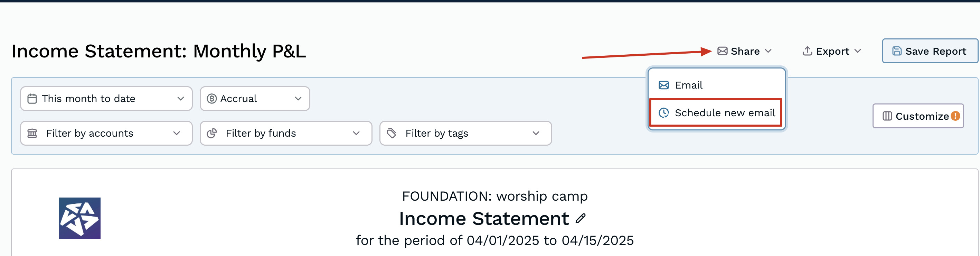This screenshot has width=980, height=256.
Task: Expand the Filter by funds dropdown chevron
Action: 356,133
